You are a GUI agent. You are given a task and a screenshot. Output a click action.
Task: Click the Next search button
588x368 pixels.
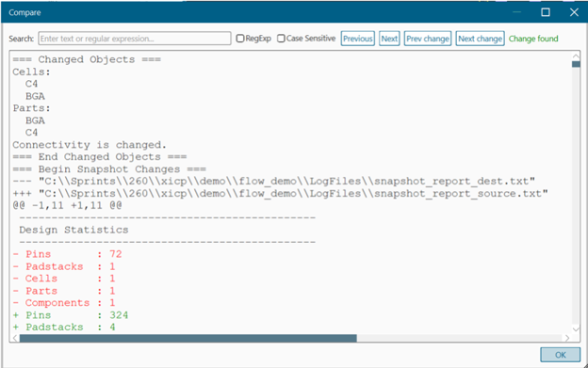389,39
